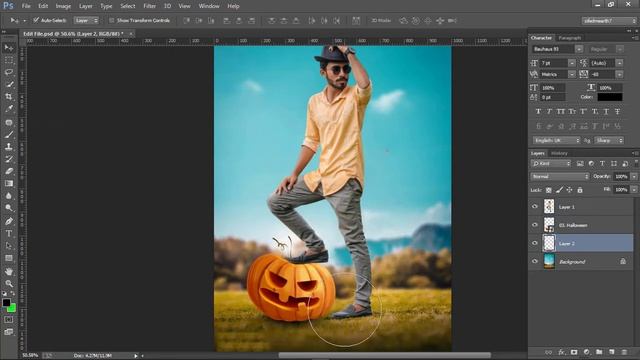
Task: Select the Lasso tool
Action: click(x=9, y=72)
